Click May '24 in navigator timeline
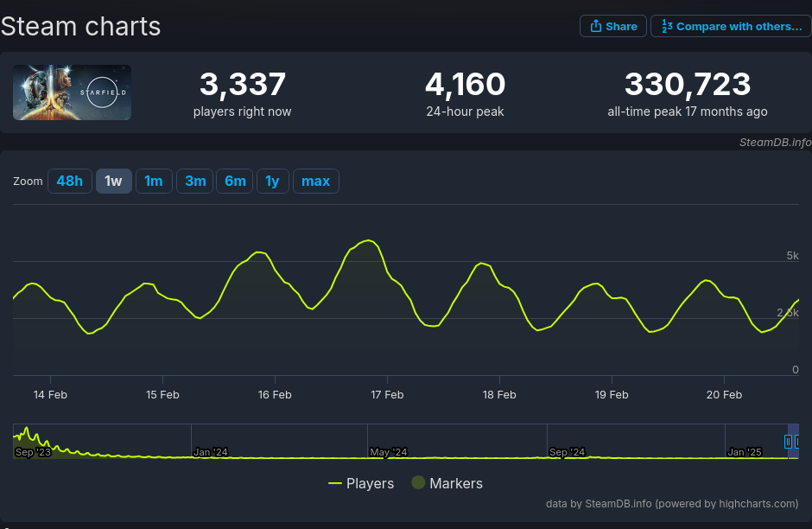The width and height of the screenshot is (812, 529). (x=389, y=452)
